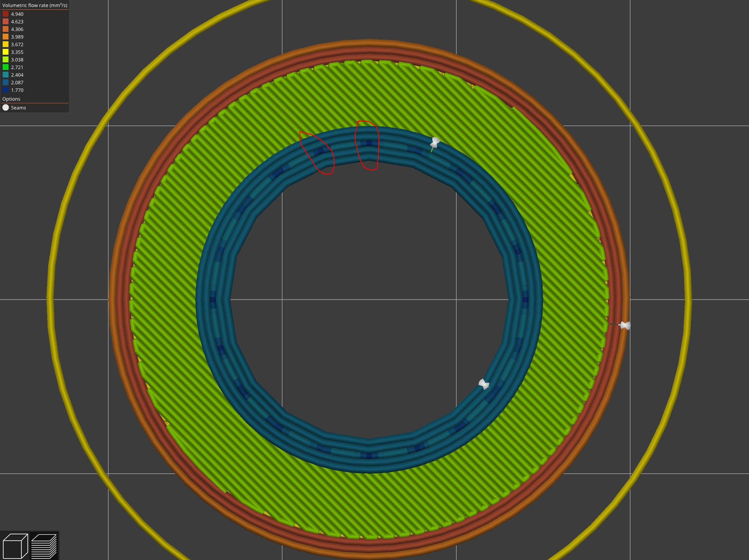Click the 4.306 flow rate color swatch
Screen dimensions: 749x560
tap(6, 29)
